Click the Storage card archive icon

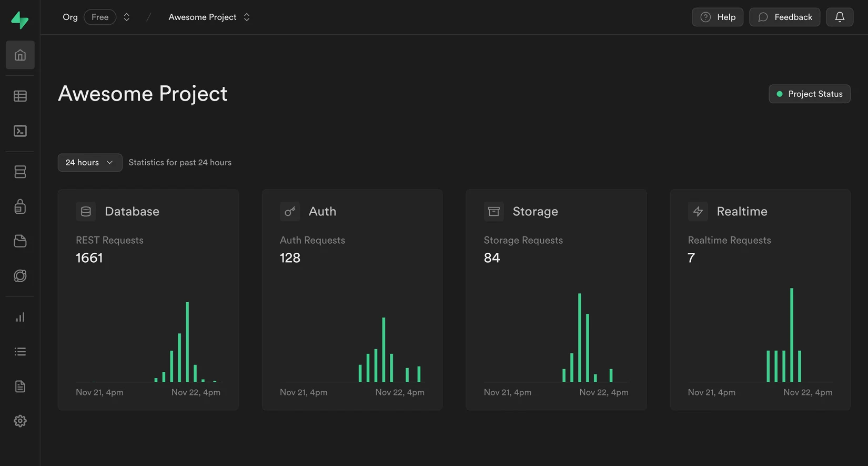(x=493, y=211)
